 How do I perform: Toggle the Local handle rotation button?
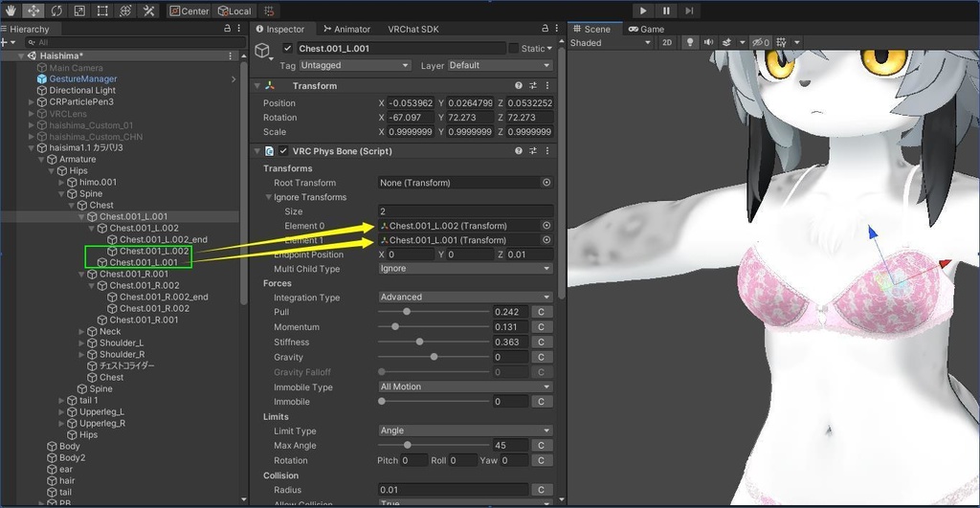tap(234, 11)
